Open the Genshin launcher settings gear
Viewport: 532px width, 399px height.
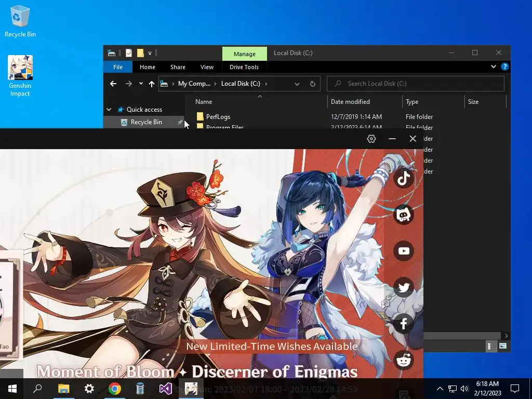(x=371, y=138)
